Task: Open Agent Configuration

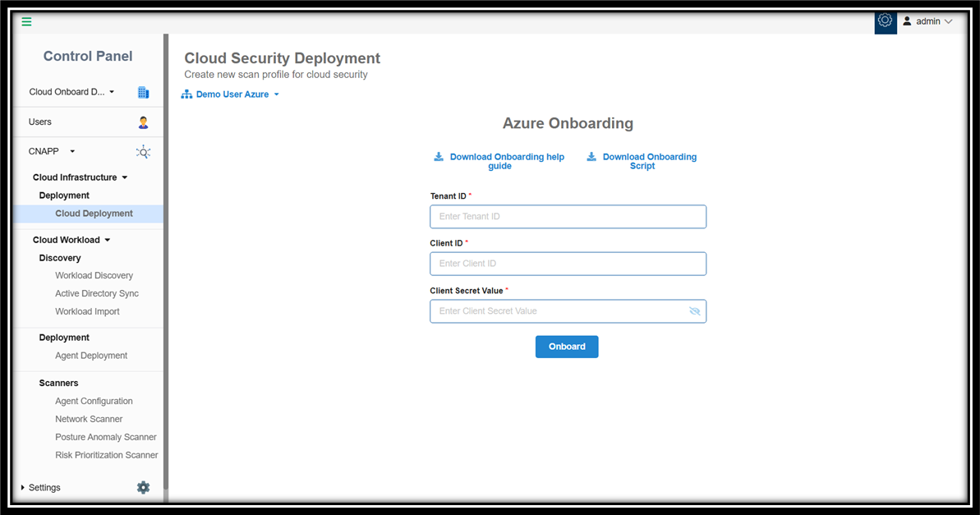Action: click(94, 402)
